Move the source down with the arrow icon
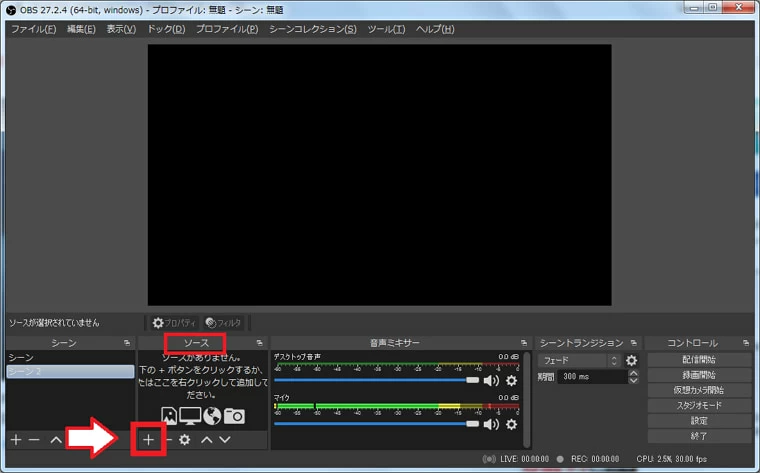Screen dimensions: 760x473 [x=225, y=439]
